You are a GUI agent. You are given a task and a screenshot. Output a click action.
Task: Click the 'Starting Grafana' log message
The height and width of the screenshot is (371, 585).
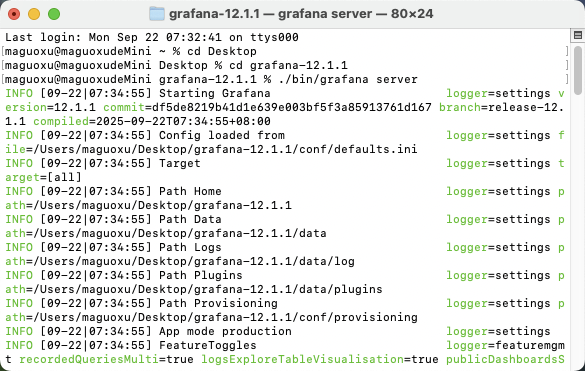(215, 93)
